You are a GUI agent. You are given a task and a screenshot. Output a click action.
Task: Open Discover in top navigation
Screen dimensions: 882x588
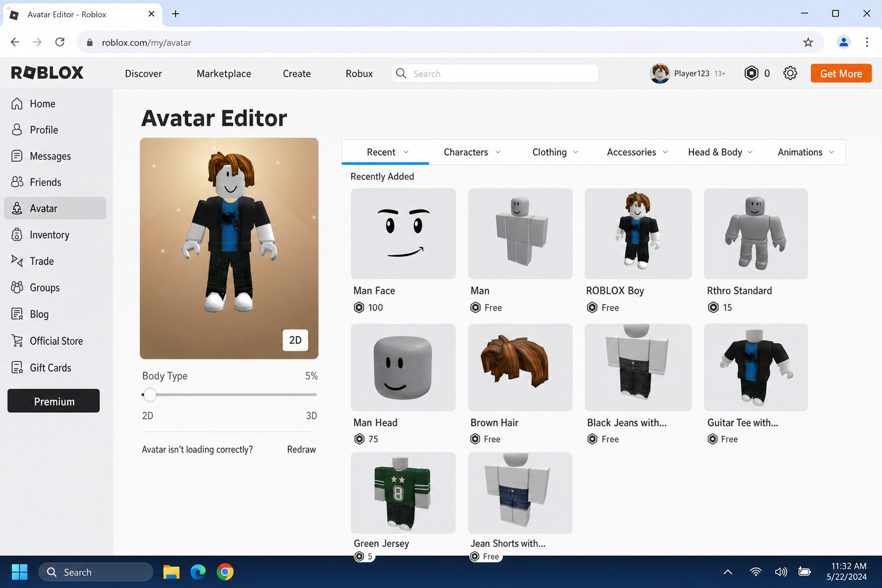[x=144, y=73]
